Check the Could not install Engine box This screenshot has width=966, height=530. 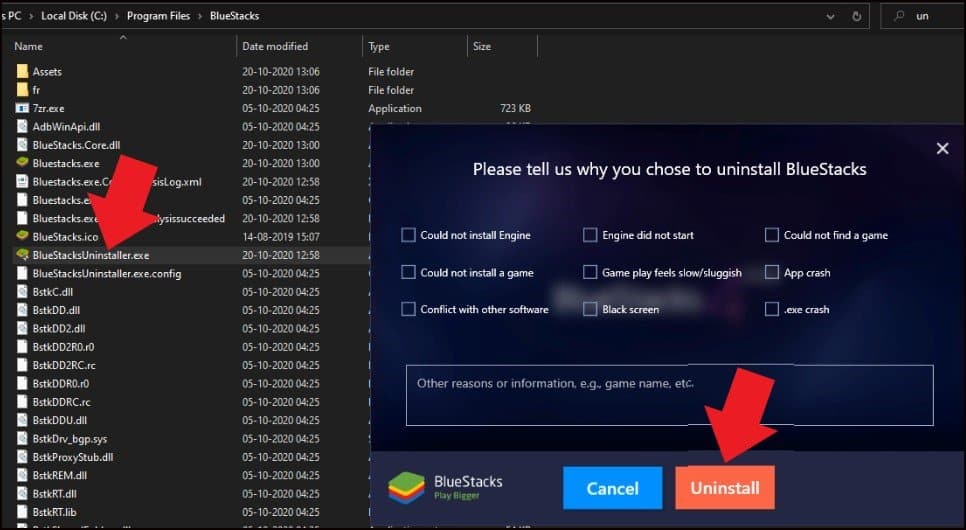tap(408, 236)
